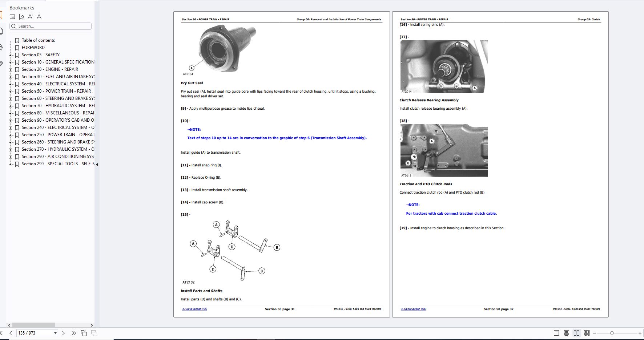The image size is (644, 340).
Task: Go to the previous page arrow
Action: (x=11, y=333)
